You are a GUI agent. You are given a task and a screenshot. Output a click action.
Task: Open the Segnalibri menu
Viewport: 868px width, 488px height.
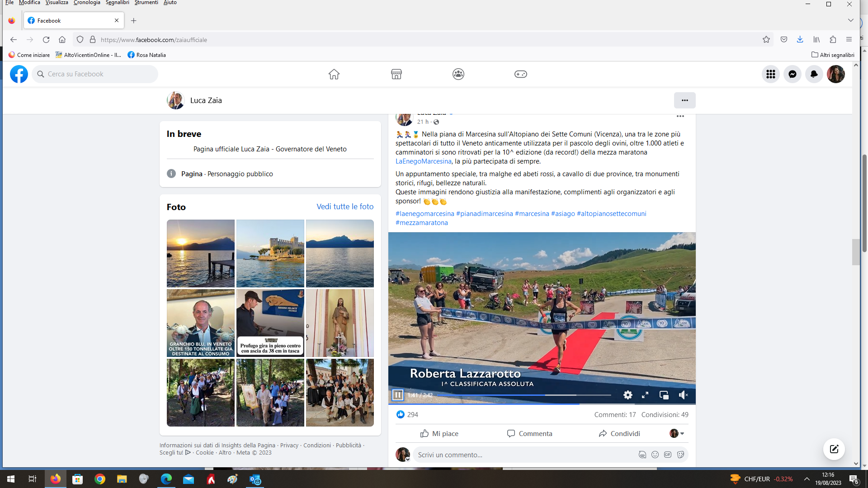point(117,3)
